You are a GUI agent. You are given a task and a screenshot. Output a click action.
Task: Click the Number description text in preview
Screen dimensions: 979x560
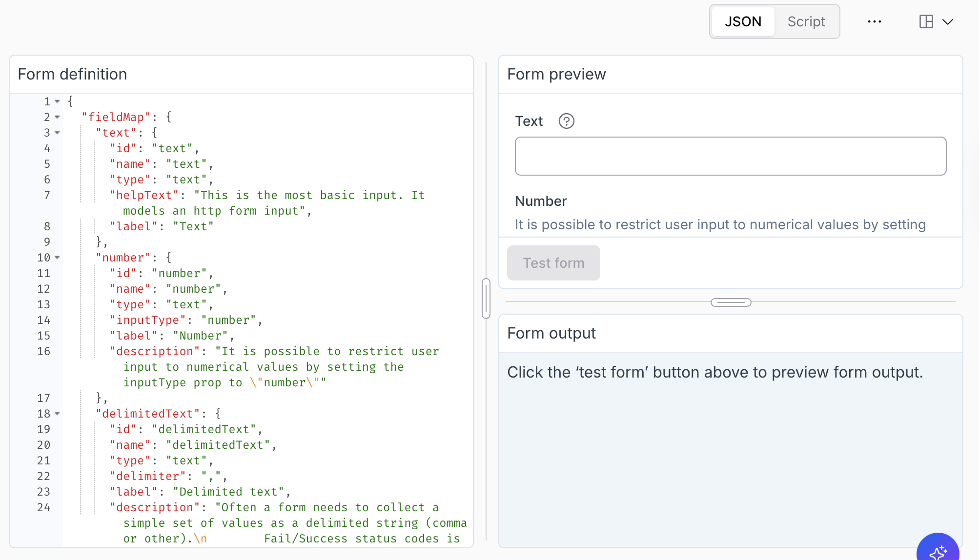[x=720, y=224]
